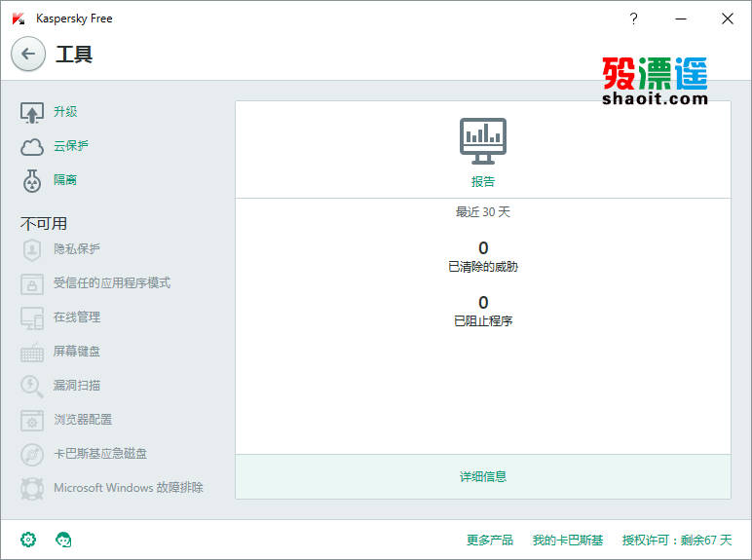Select the 在线管理 entry
The height and width of the screenshot is (560, 752).
[77, 317]
